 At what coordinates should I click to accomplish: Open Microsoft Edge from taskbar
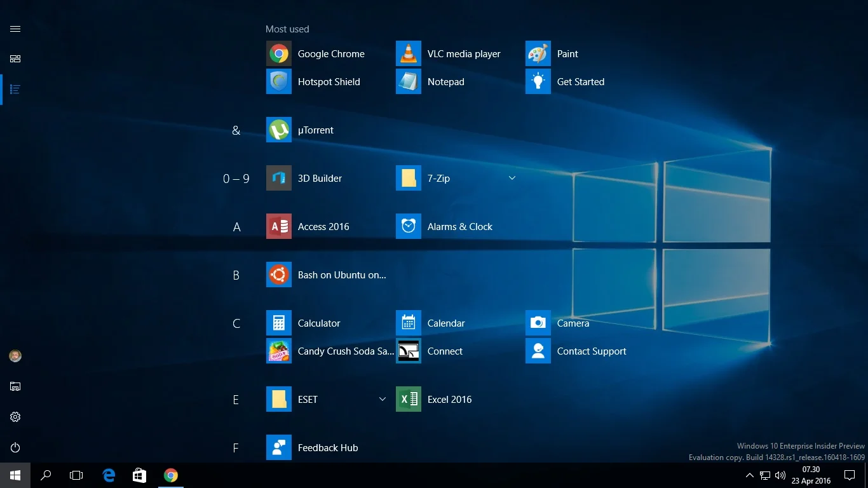click(x=109, y=475)
